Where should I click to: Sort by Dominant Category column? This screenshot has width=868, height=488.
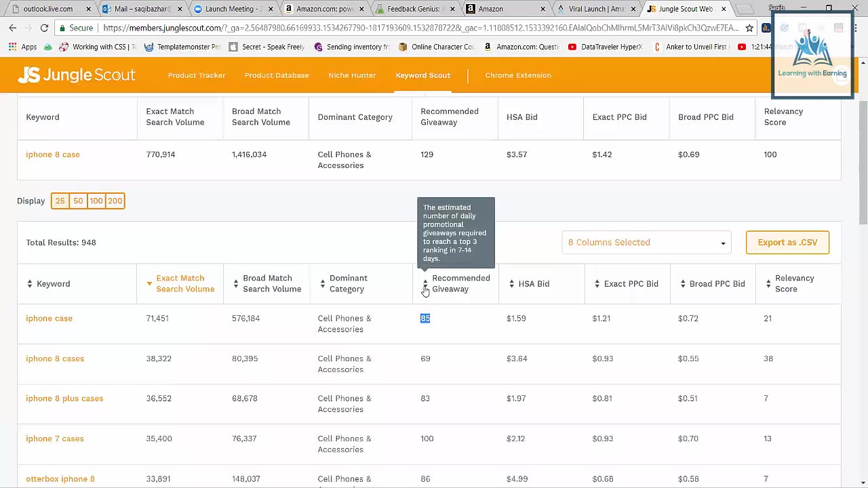(322, 284)
